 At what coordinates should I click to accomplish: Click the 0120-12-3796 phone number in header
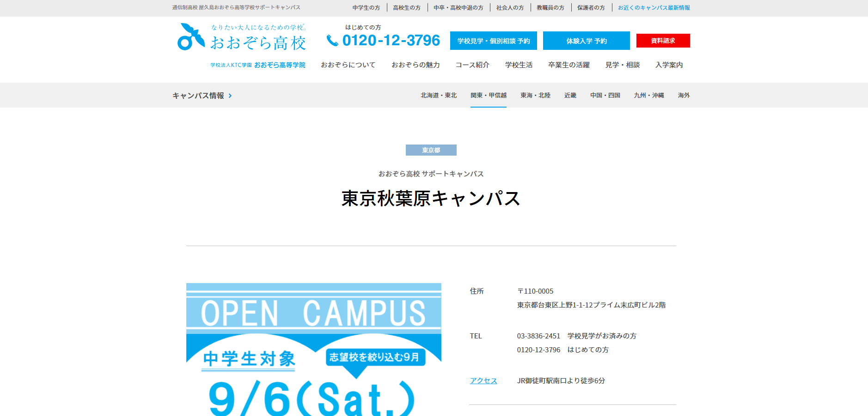391,41
